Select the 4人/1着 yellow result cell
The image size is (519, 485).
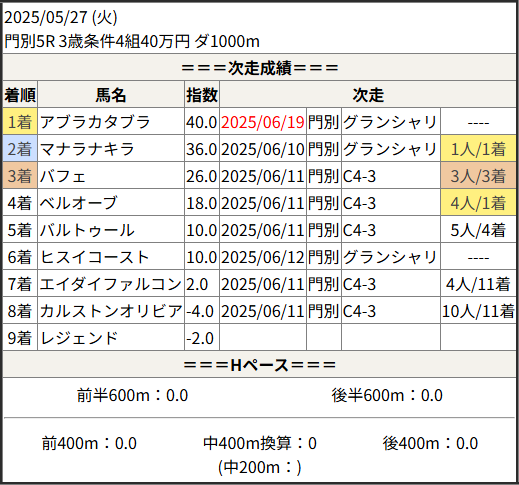point(478,203)
